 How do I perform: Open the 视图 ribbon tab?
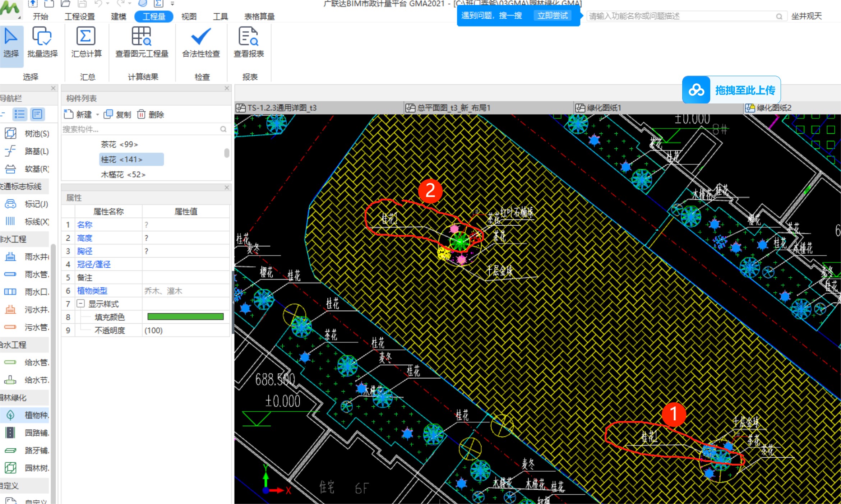coord(189,16)
